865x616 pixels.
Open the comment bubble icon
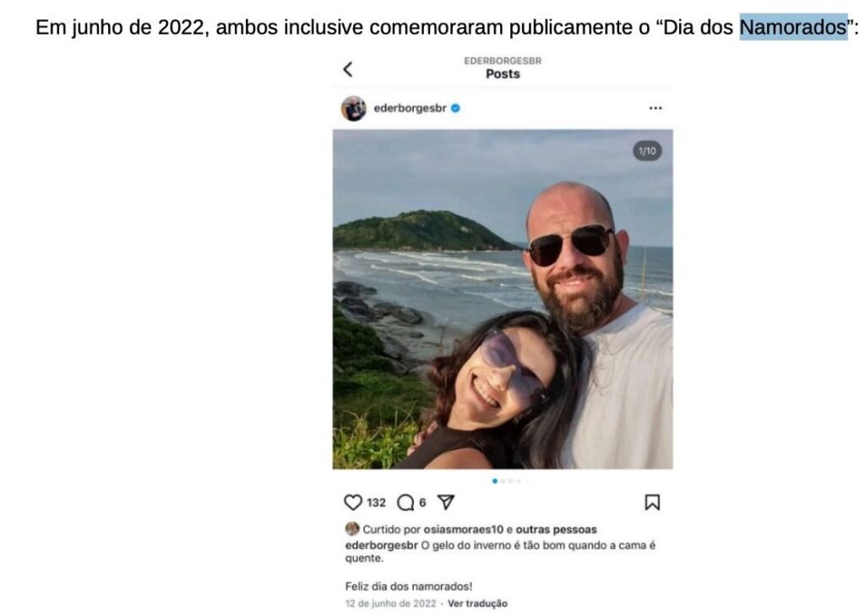point(405,502)
